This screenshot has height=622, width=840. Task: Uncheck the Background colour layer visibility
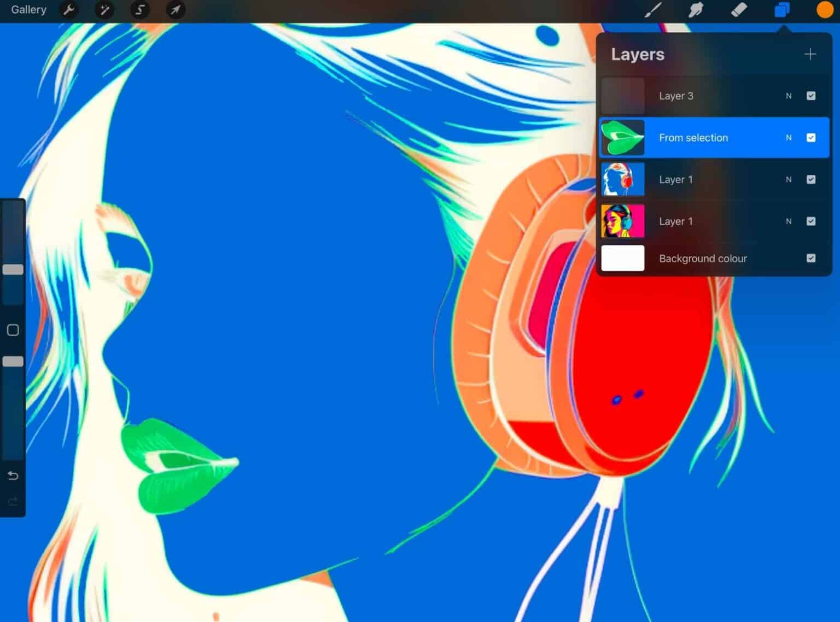tap(811, 258)
